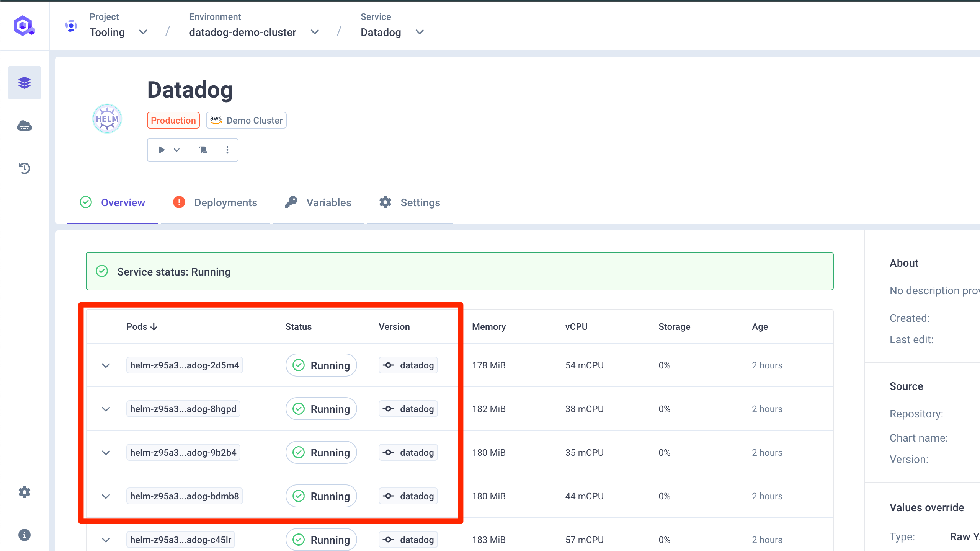Click the Demo Cluster AWS badge

pos(246,120)
